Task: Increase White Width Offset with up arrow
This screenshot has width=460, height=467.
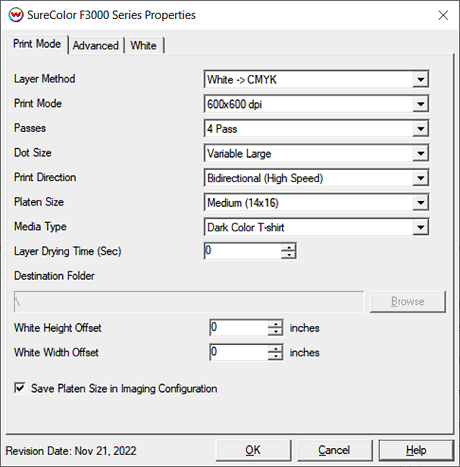Action: 275,349
